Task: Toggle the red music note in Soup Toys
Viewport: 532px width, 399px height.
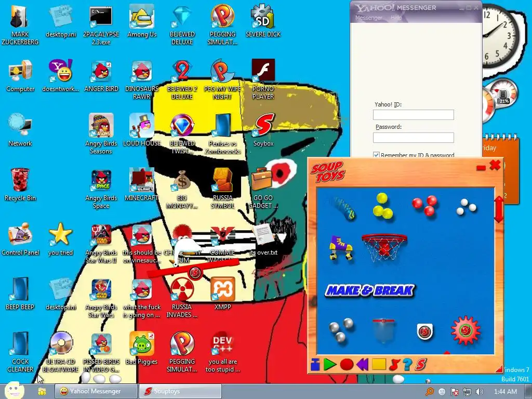Action: coord(394,365)
